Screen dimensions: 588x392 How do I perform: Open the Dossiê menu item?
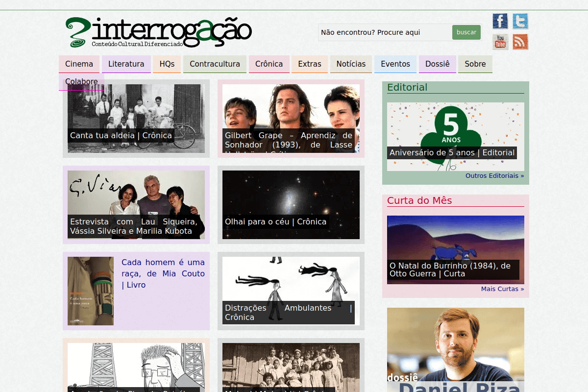click(x=437, y=64)
